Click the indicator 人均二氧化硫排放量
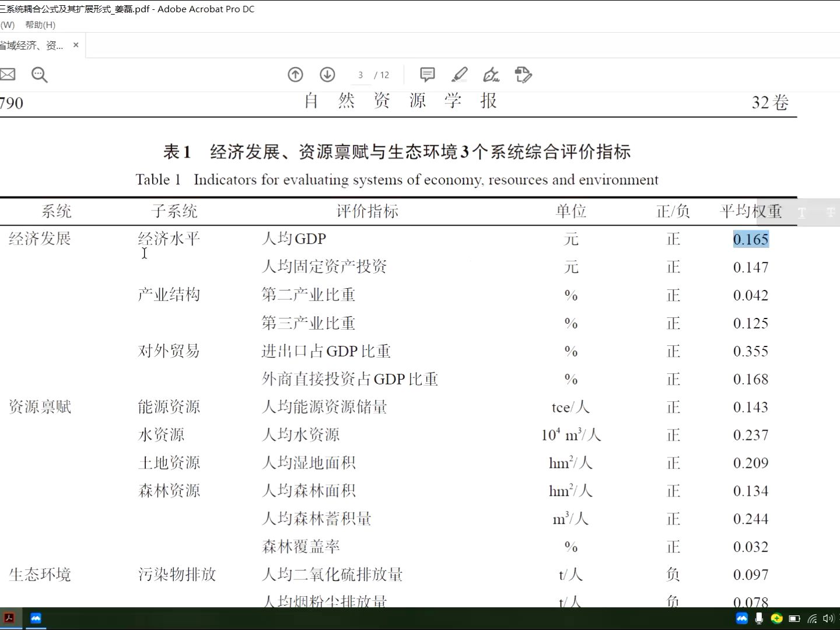840x630 pixels. (x=332, y=575)
